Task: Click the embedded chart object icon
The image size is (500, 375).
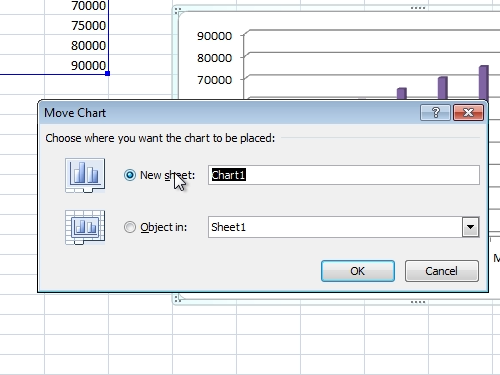Action: coord(85,227)
